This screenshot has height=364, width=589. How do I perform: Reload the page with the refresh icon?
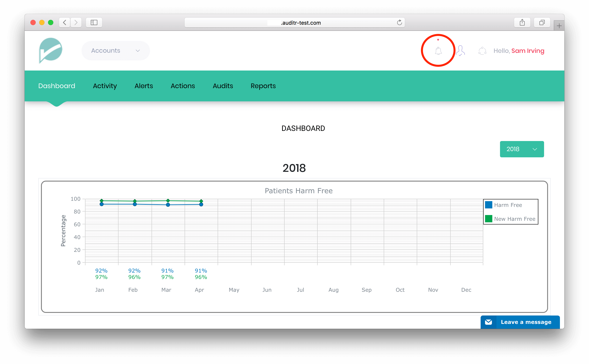399,23
